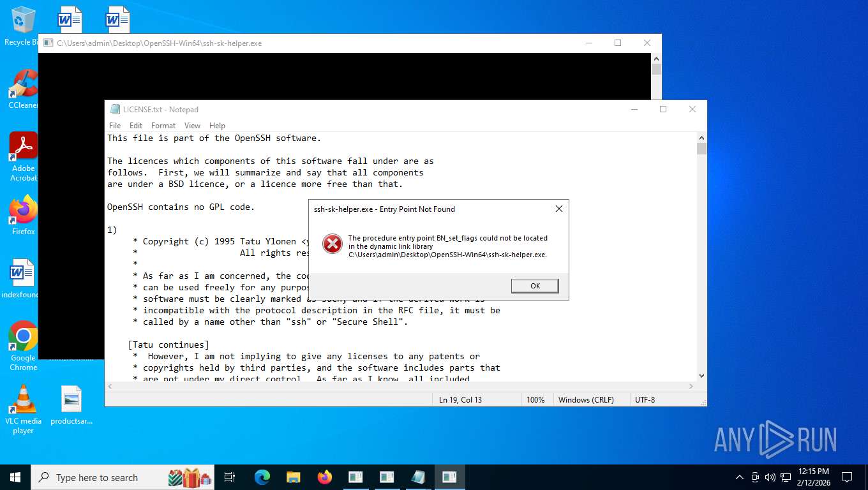
Task: Select the Firefox desktop shortcut
Action: (23, 215)
